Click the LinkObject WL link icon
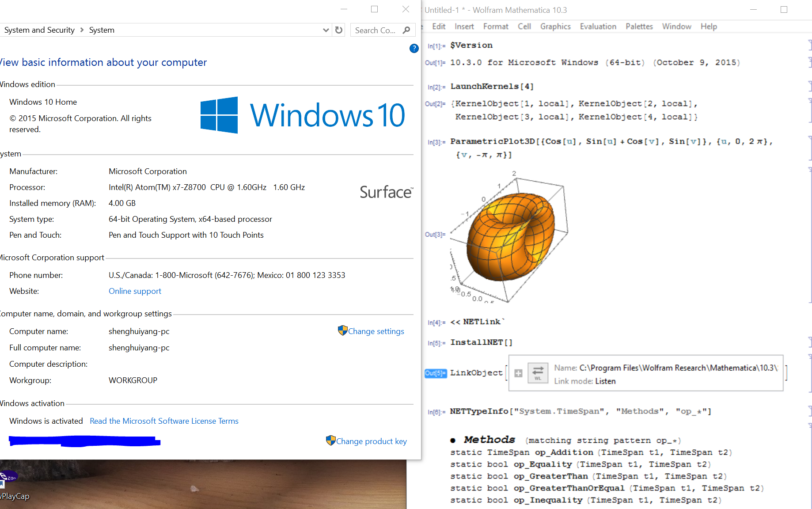 pos(538,373)
